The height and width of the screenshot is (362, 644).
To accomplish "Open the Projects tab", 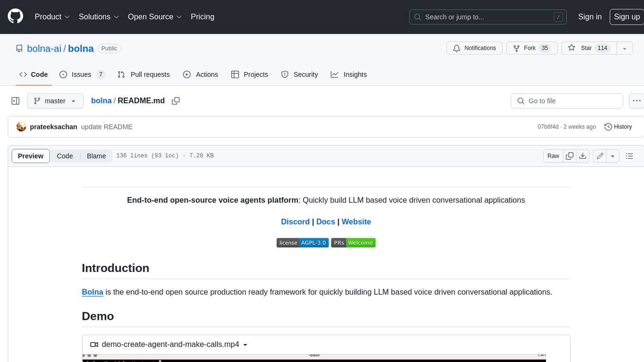I will [250, 74].
